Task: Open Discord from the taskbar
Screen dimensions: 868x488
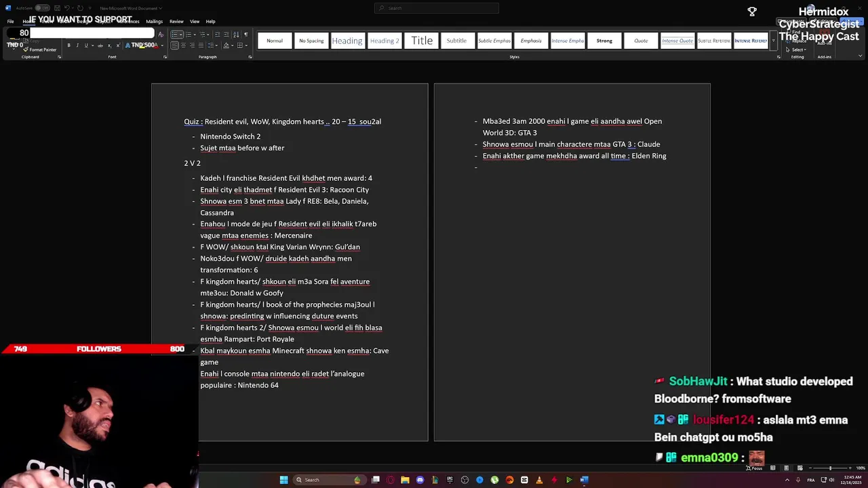Action: point(420,480)
